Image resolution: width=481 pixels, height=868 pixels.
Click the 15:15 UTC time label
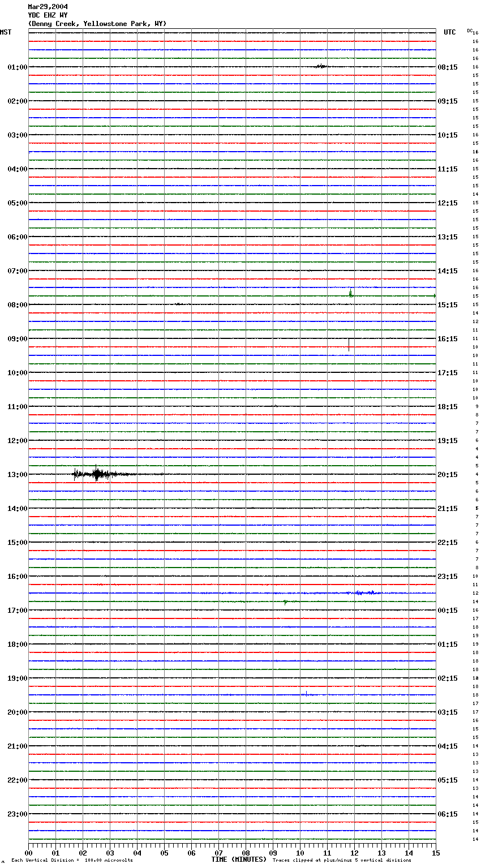click(x=448, y=305)
